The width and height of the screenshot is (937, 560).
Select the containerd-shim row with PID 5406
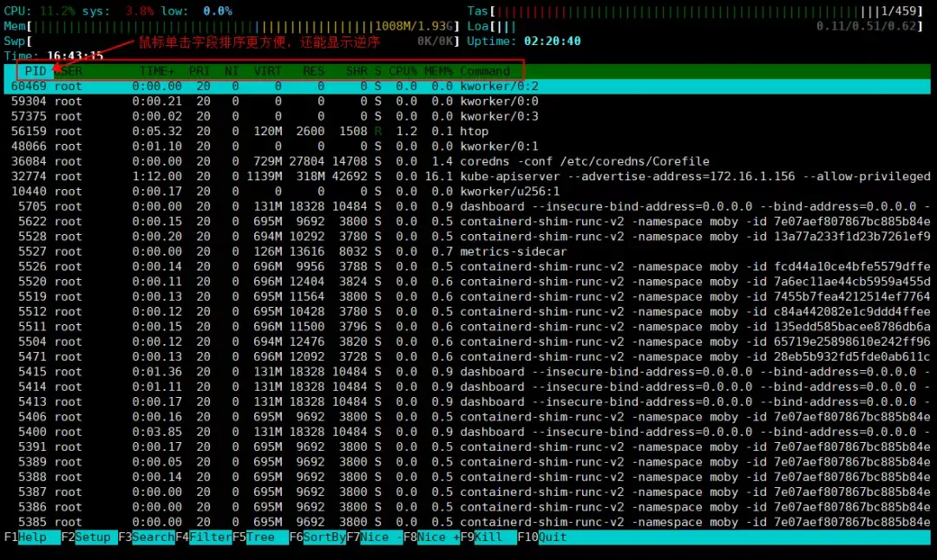click(468, 417)
